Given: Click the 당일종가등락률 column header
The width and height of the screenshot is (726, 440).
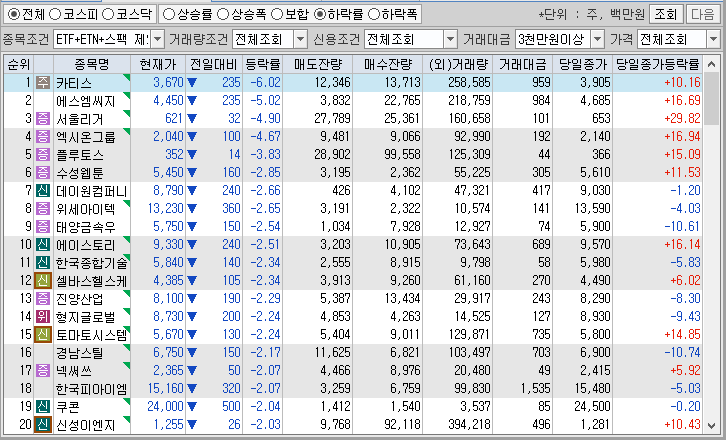Looking at the screenshot, I should coord(657,64).
